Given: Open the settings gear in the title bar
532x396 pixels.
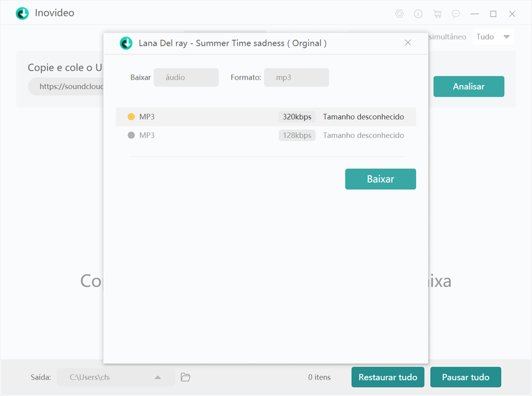Looking at the screenshot, I should click(x=400, y=14).
